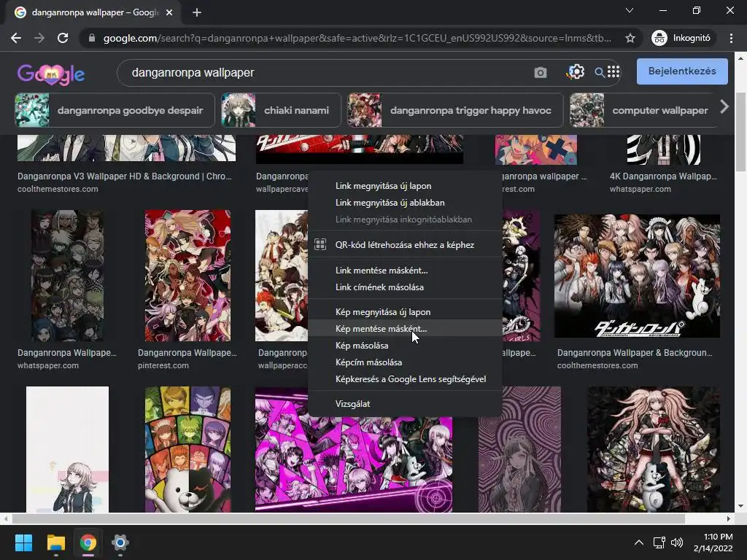Open the colorful Monokuma grid thumbnail
747x560 pixels.
click(x=187, y=449)
